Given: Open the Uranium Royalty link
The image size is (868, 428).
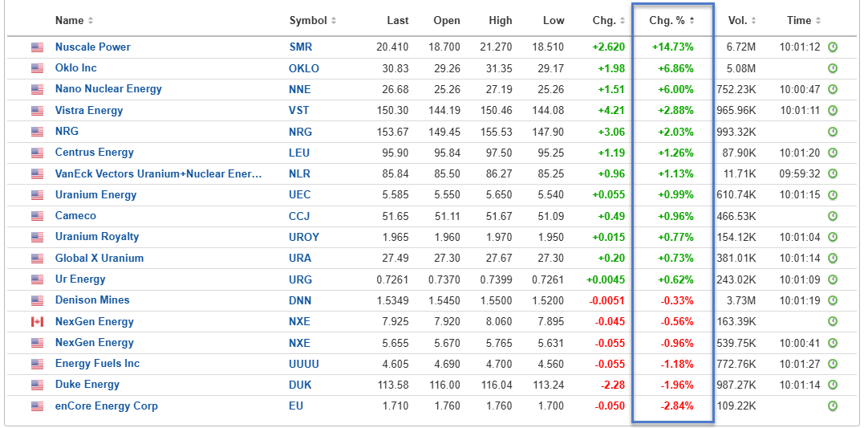Looking at the screenshot, I should click(97, 237).
